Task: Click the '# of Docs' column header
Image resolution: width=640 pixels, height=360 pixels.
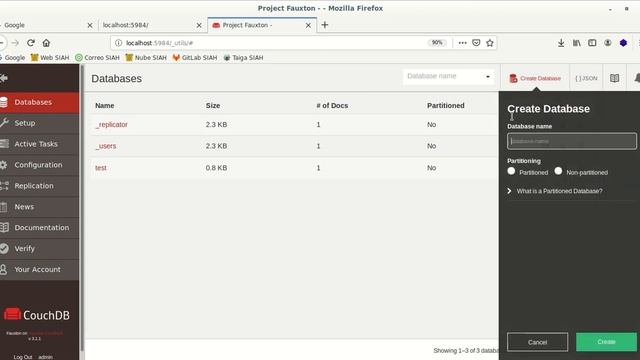Action: click(x=332, y=106)
